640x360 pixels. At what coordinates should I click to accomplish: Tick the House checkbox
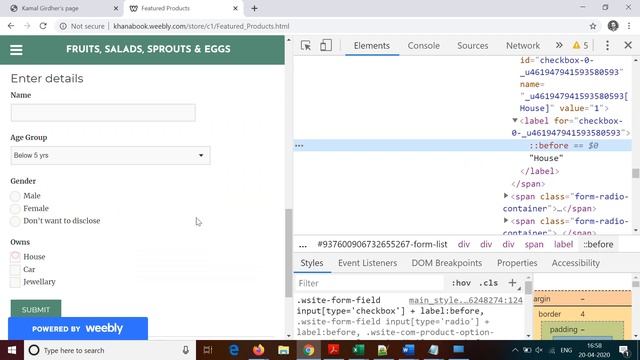coord(15,257)
